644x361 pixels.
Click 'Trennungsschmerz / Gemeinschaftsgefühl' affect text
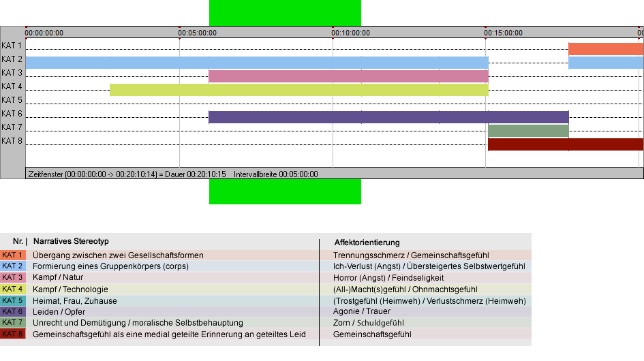(x=411, y=255)
